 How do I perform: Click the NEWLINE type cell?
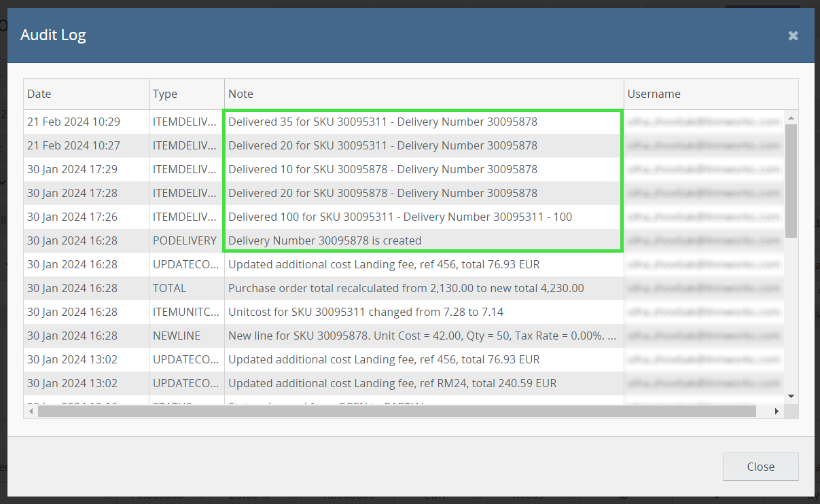(x=177, y=336)
